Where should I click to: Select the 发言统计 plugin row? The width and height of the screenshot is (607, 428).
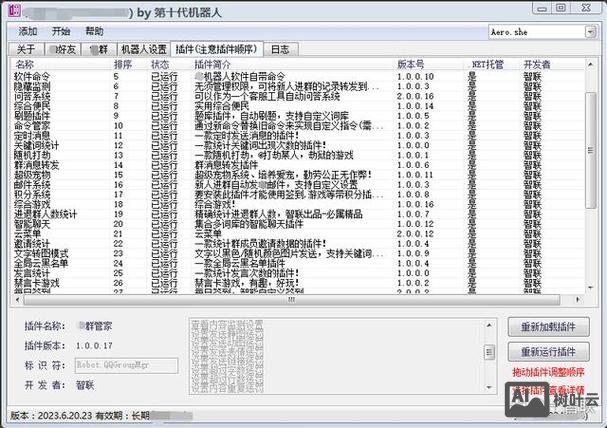click(x=298, y=273)
